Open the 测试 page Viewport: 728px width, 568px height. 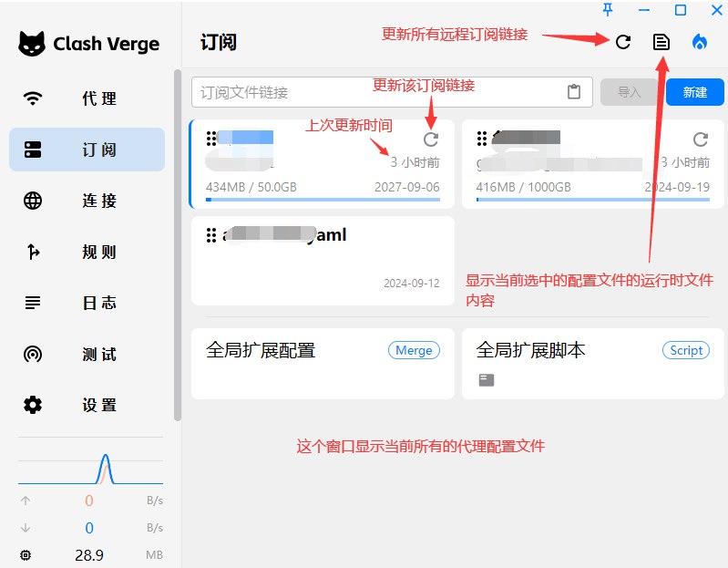click(x=87, y=354)
